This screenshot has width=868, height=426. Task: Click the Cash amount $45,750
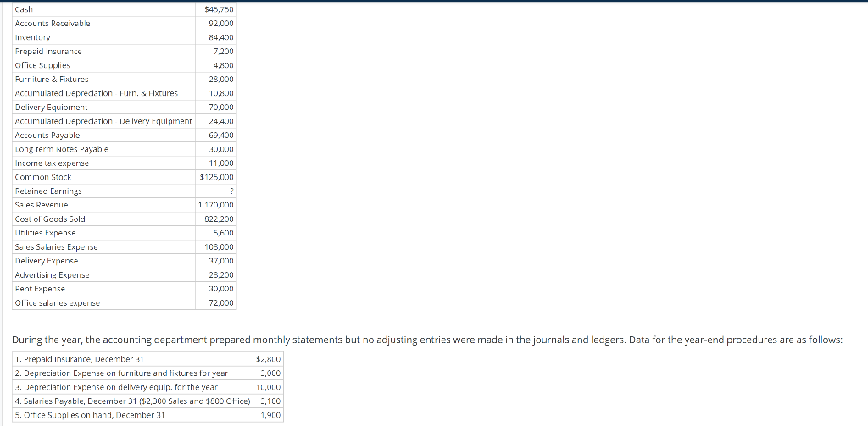pyautogui.click(x=219, y=9)
